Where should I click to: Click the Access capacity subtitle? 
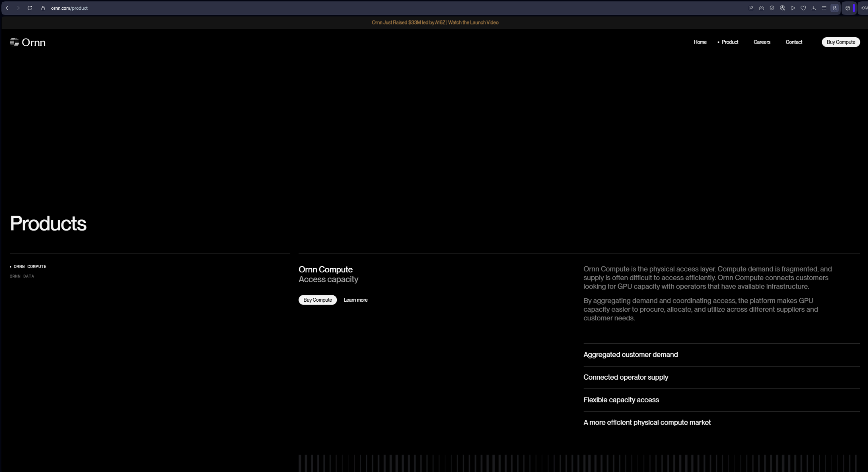(328, 279)
